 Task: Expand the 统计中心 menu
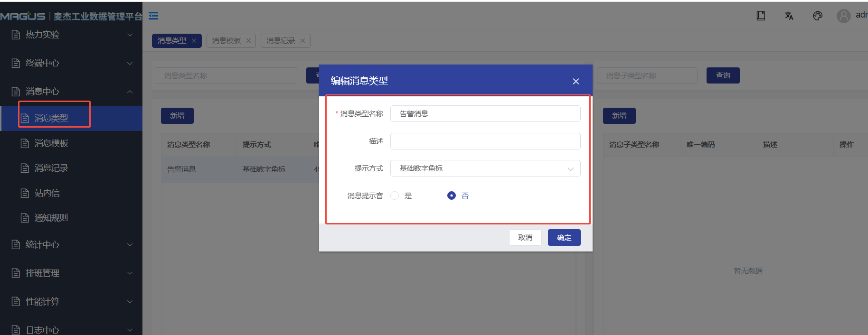[x=71, y=245]
